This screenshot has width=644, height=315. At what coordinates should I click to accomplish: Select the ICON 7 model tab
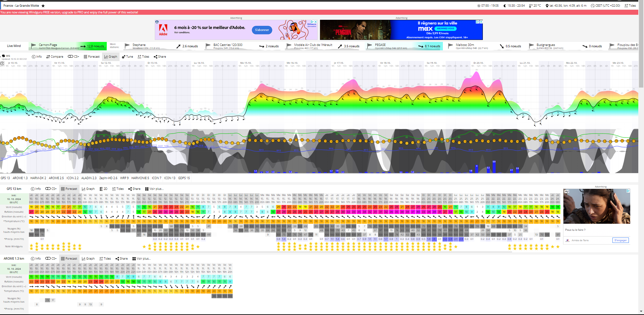(x=156, y=178)
